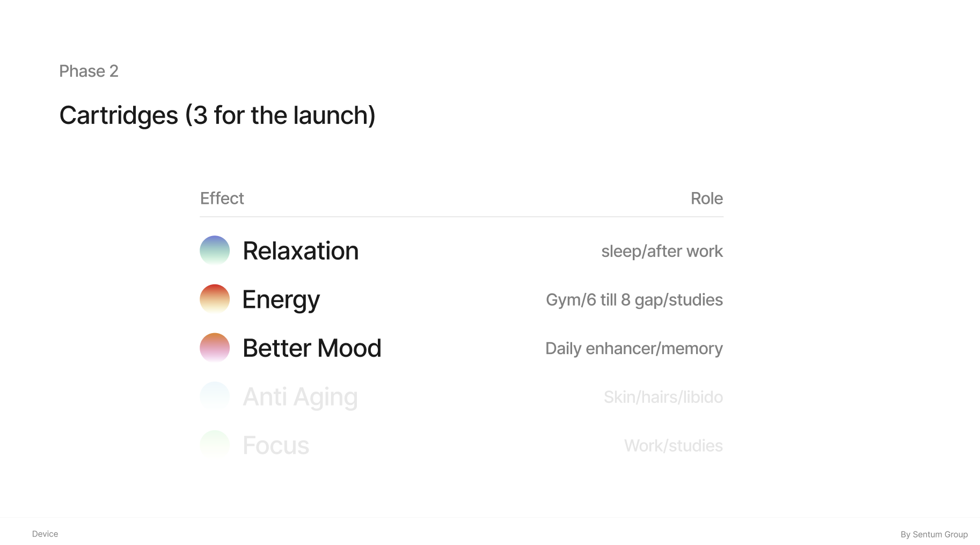980x545 pixels.
Task: Click the Energy red-orange gradient circle
Action: coord(215,299)
